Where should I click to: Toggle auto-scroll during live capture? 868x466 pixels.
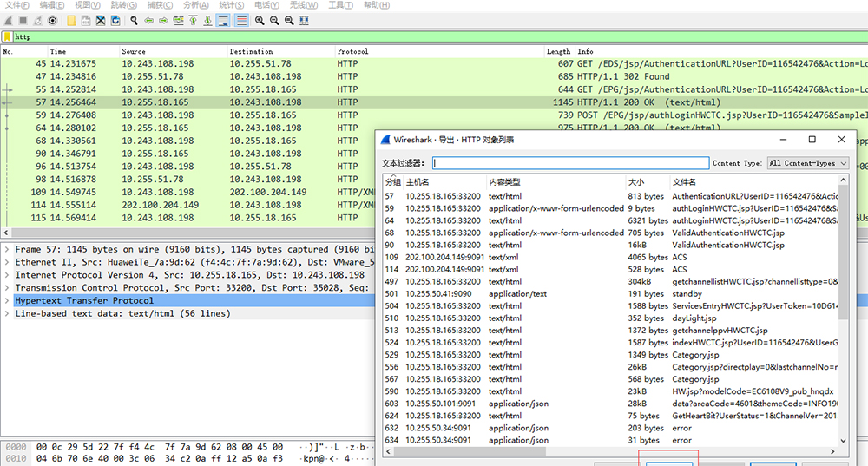pos(223,20)
